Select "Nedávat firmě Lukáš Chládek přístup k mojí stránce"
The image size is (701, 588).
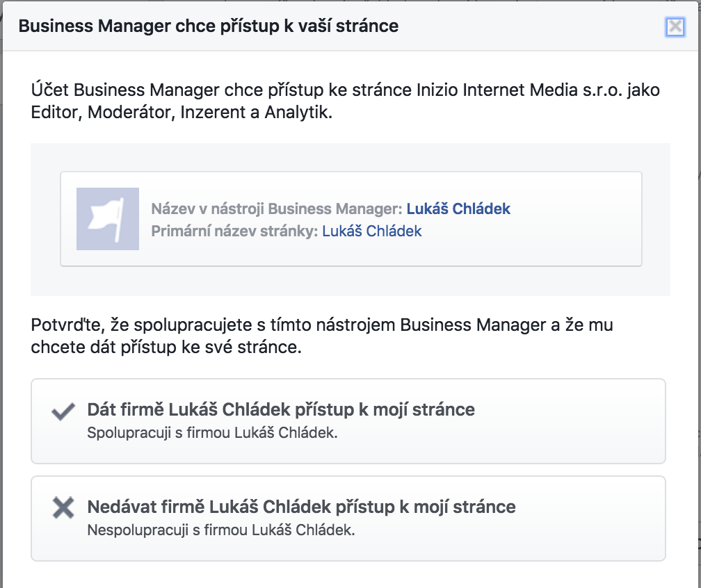pyautogui.click(x=301, y=507)
